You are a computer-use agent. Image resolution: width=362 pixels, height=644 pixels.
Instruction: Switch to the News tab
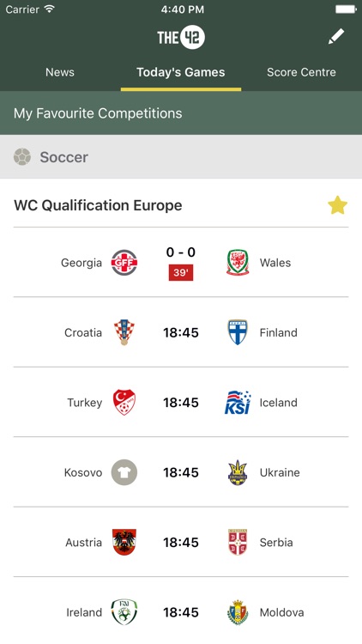pos(60,72)
